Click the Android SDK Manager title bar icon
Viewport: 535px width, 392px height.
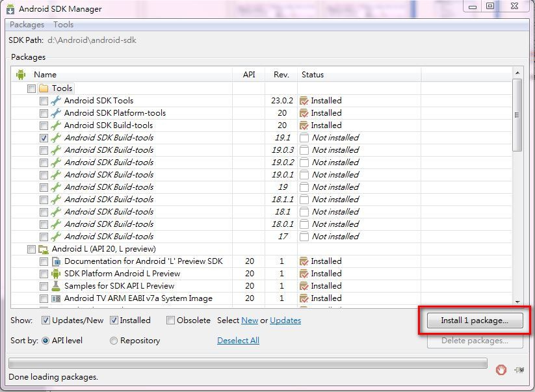pos(11,9)
